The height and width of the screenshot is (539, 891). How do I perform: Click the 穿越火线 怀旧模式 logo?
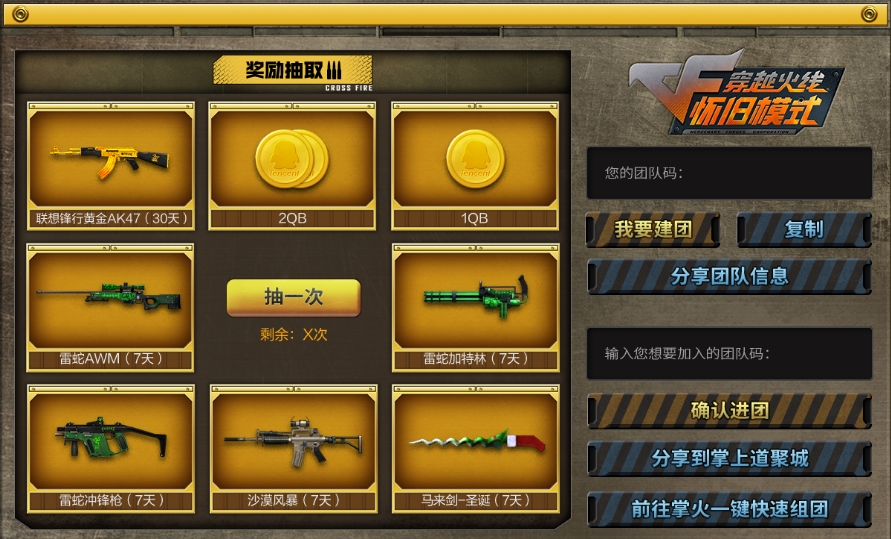pyautogui.click(x=735, y=93)
